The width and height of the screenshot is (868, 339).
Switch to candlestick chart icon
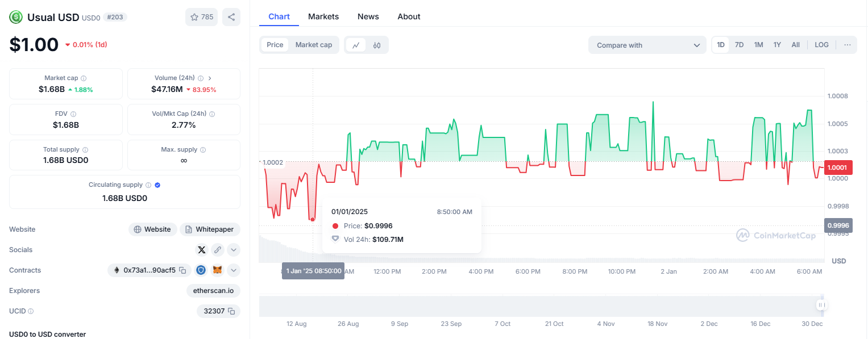pos(377,45)
